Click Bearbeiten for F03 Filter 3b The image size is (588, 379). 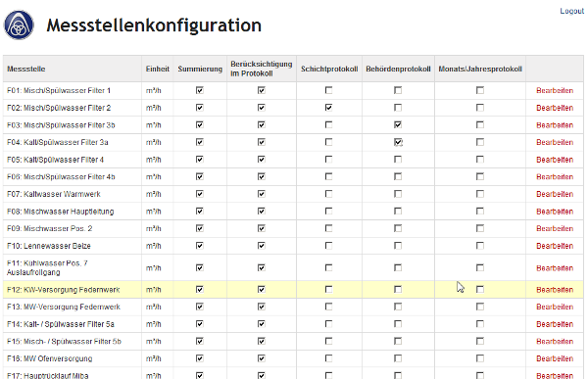tap(555, 124)
